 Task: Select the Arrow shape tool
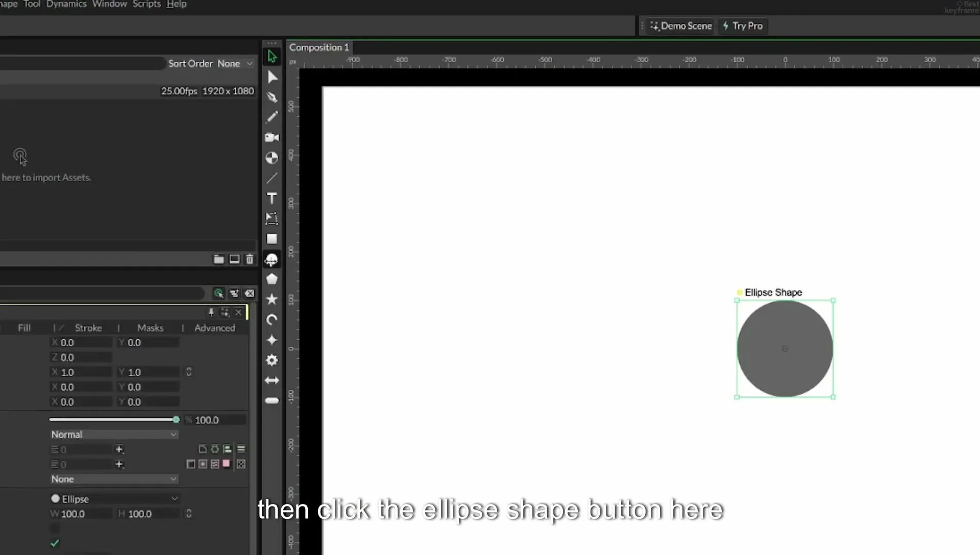pos(272,381)
